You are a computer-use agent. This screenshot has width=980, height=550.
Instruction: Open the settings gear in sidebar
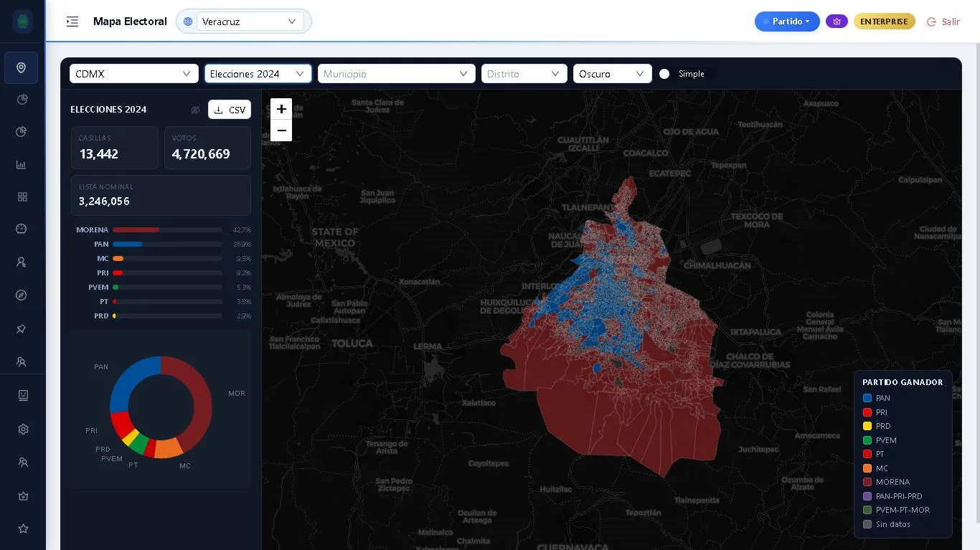[23, 429]
